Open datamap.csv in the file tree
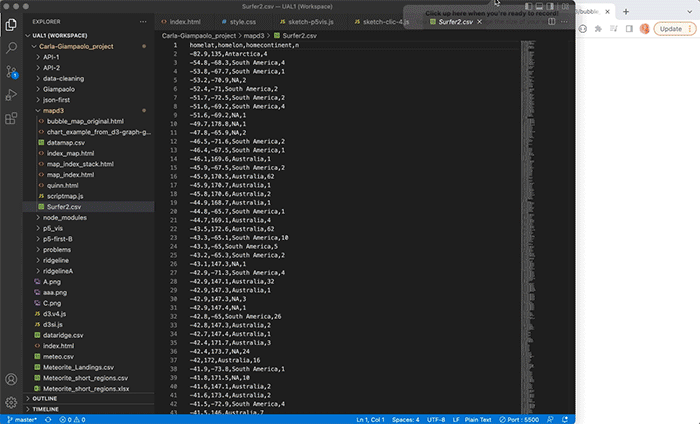 [66, 142]
